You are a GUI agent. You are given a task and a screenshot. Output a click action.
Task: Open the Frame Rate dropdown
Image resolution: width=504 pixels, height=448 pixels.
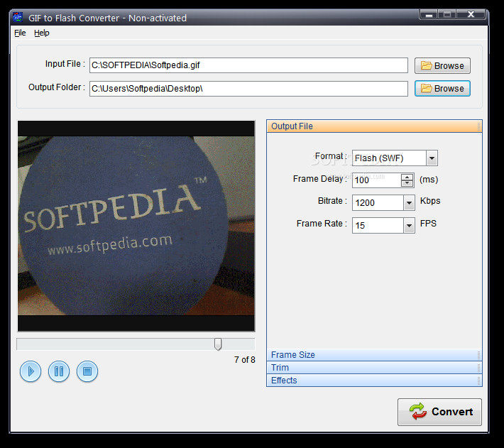409,225
